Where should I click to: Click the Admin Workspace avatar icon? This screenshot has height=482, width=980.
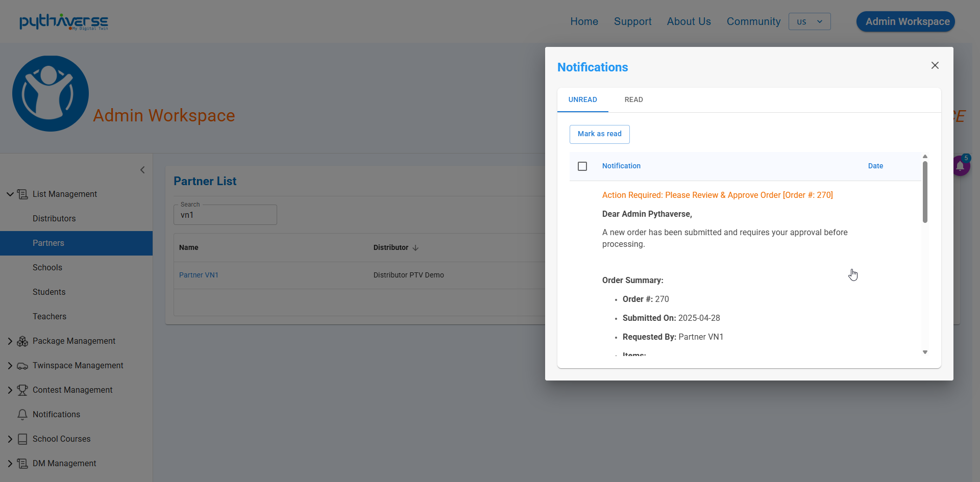pyautogui.click(x=51, y=93)
